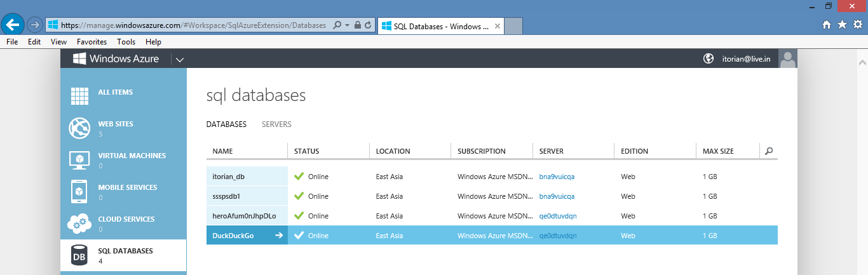Switch to the SERVERS tab
Image resolution: width=868 pixels, height=275 pixels.
tap(276, 124)
